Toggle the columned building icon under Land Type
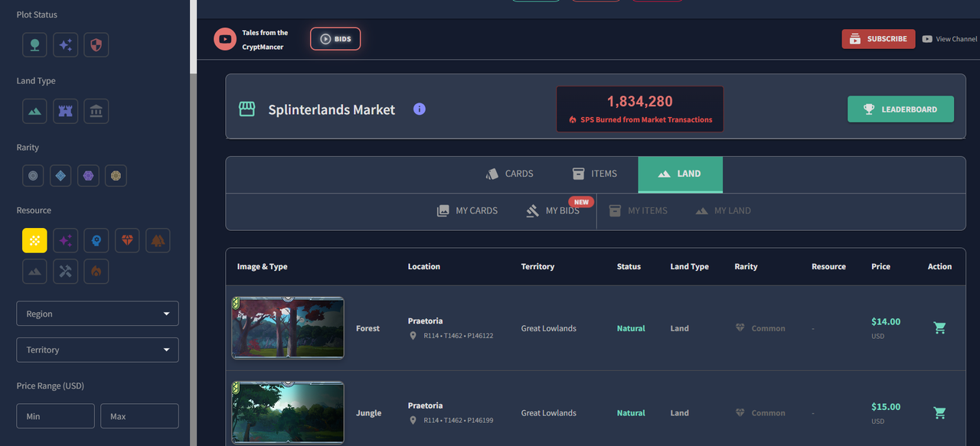The width and height of the screenshot is (980, 446). (96, 111)
